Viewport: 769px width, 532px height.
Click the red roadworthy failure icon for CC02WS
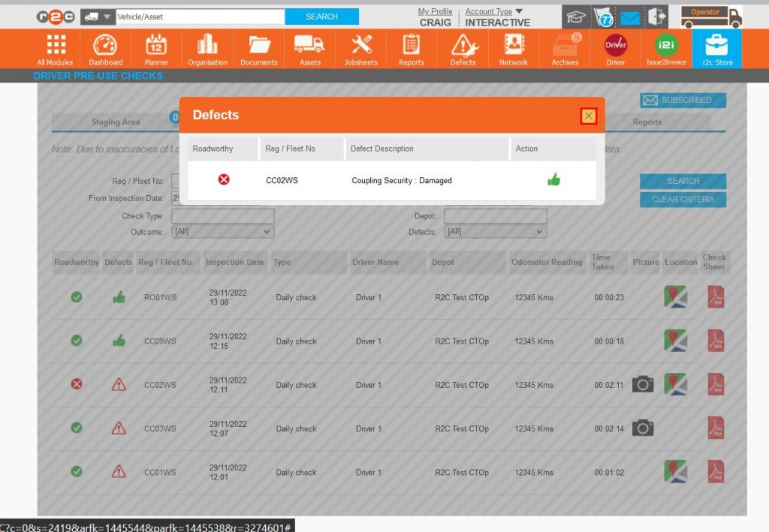(75, 384)
